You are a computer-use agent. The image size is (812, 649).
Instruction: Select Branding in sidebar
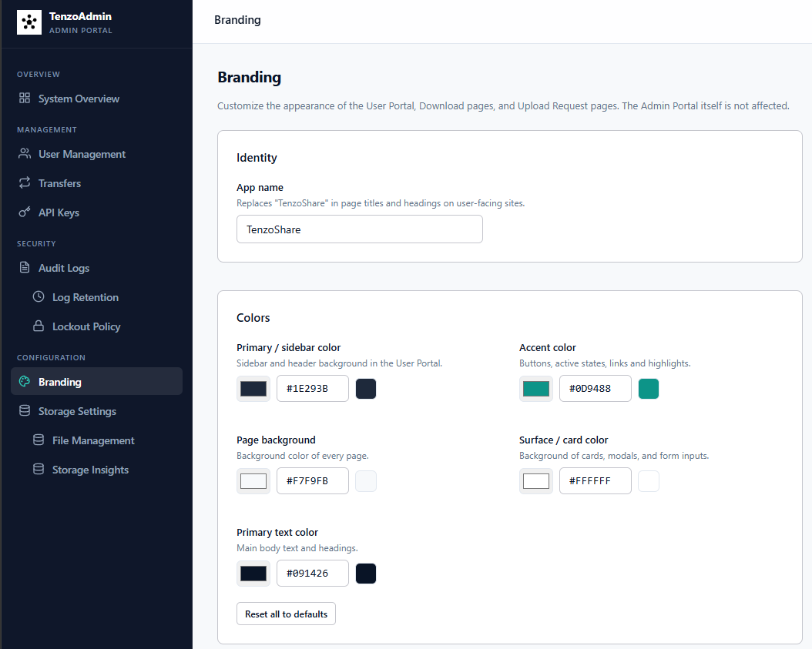[96, 381]
